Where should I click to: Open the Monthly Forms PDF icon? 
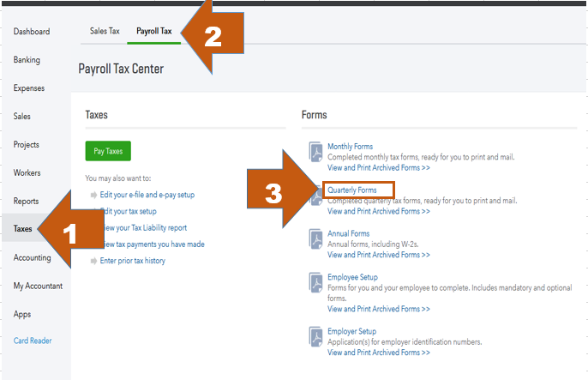click(315, 151)
